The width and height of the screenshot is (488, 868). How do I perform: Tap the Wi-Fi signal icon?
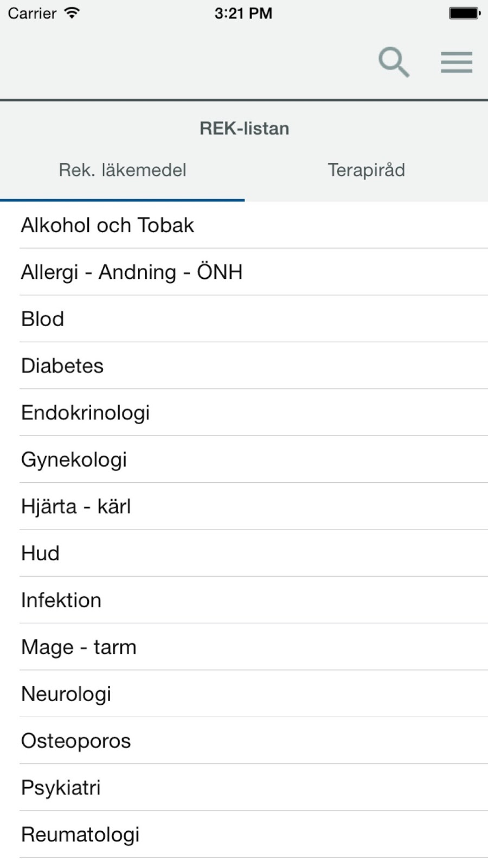click(72, 13)
